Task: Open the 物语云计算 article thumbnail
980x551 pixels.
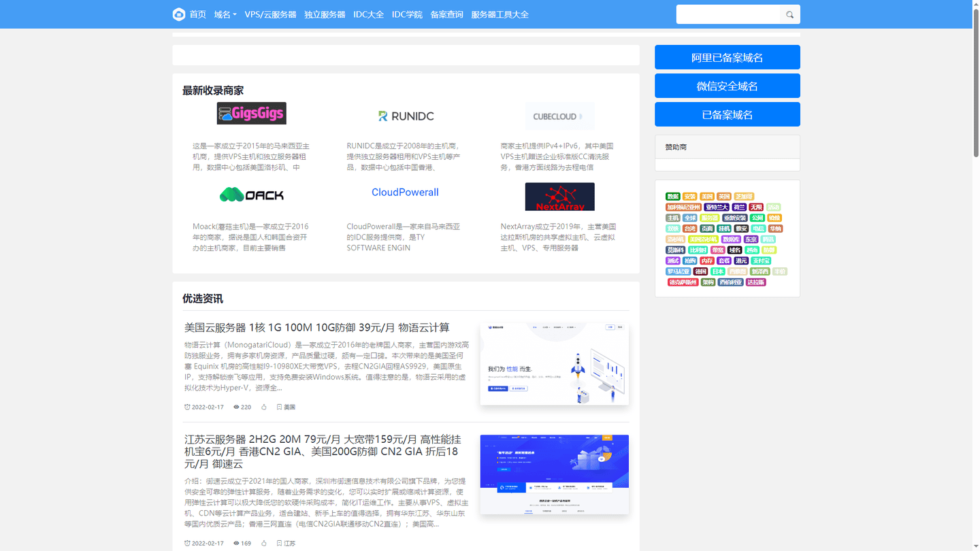Action: (x=554, y=364)
